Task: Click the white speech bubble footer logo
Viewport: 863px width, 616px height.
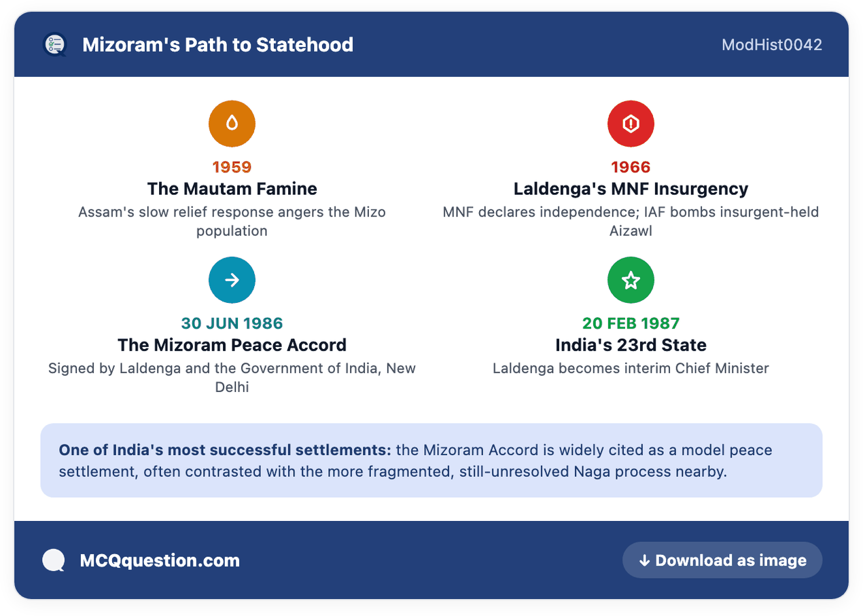Action: pos(54,560)
